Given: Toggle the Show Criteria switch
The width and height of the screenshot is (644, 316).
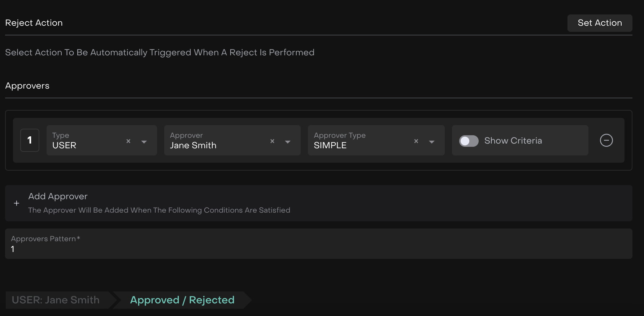Looking at the screenshot, I should tap(469, 141).
